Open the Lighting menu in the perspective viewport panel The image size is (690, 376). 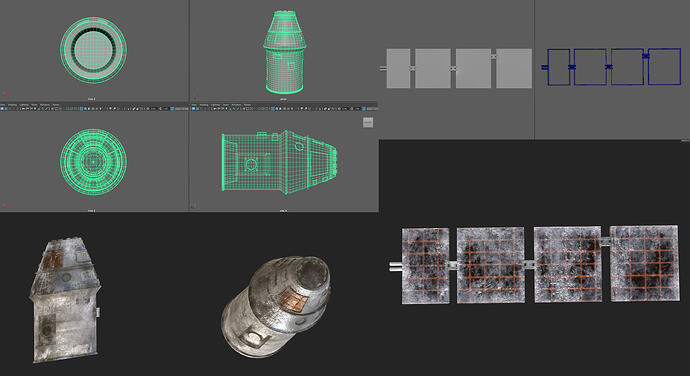215,105
